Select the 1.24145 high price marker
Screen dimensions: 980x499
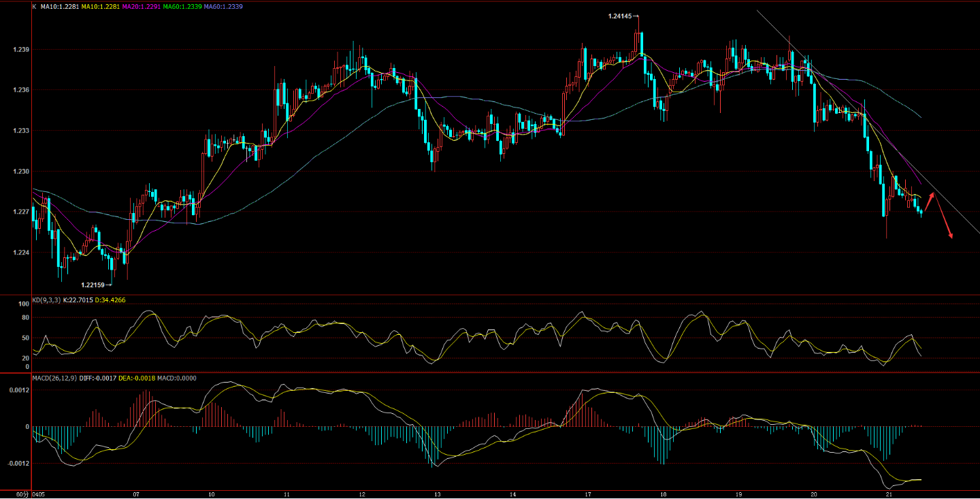tap(622, 16)
